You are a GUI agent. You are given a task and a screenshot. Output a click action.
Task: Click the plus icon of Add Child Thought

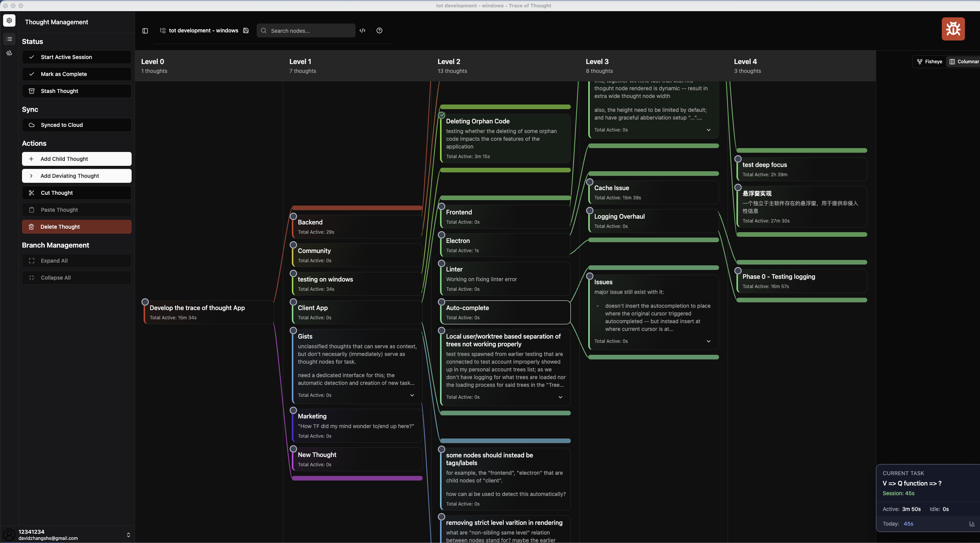tap(32, 159)
